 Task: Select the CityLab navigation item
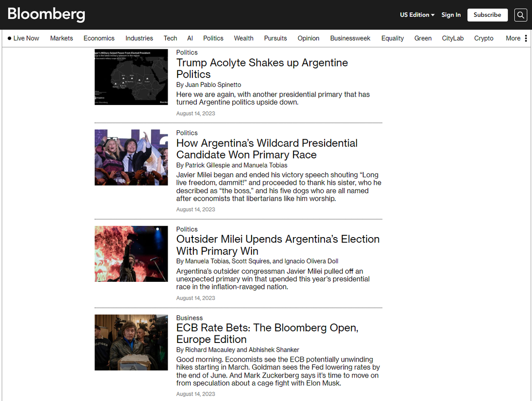click(453, 38)
